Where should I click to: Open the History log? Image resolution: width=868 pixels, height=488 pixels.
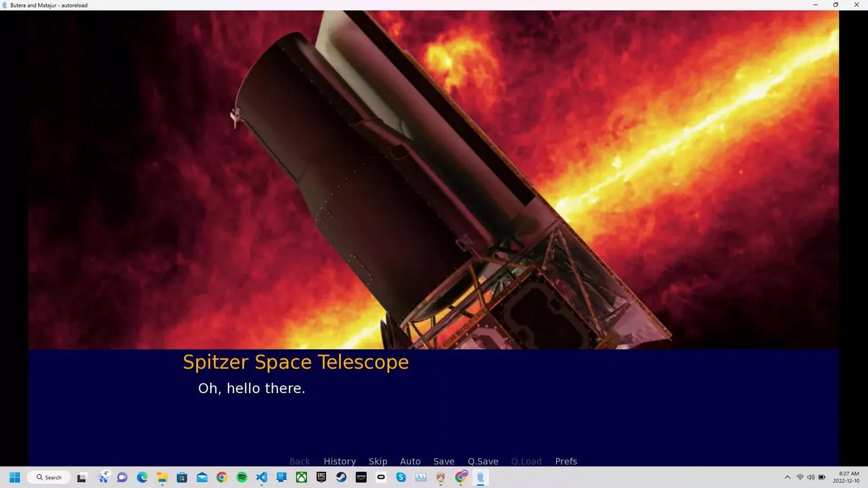(x=339, y=462)
